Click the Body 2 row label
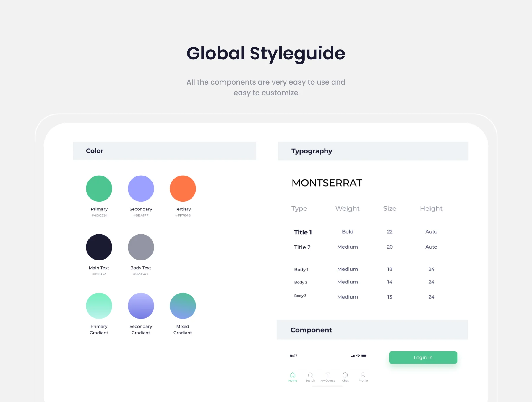Image resolution: width=532 pixels, height=402 pixels. (301, 282)
